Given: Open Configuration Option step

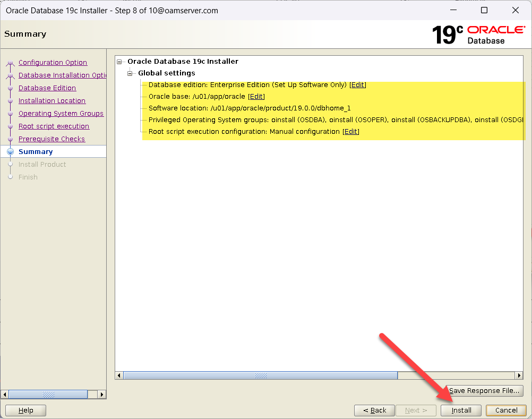Looking at the screenshot, I should (x=53, y=63).
